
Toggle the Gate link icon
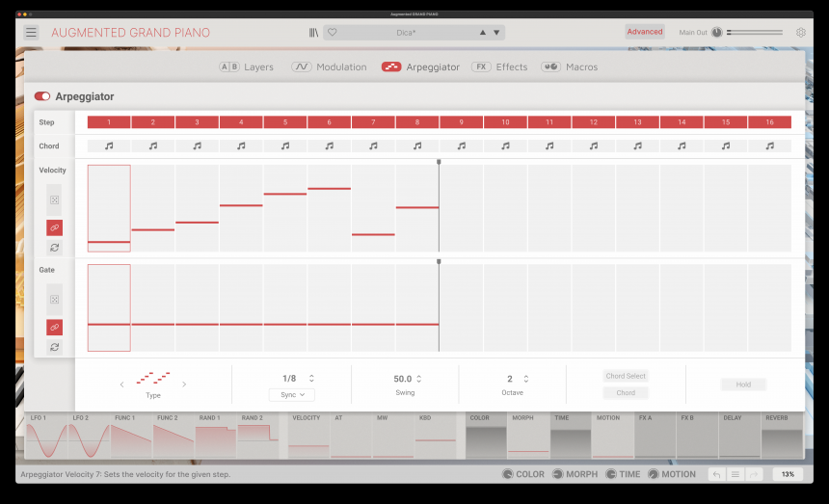(x=54, y=328)
